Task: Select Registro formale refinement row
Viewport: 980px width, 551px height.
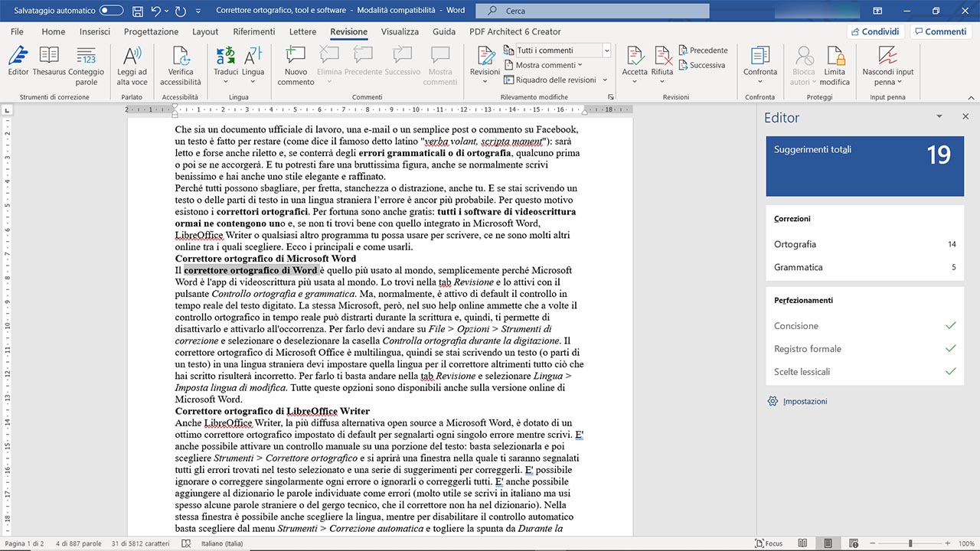Action: (x=865, y=348)
